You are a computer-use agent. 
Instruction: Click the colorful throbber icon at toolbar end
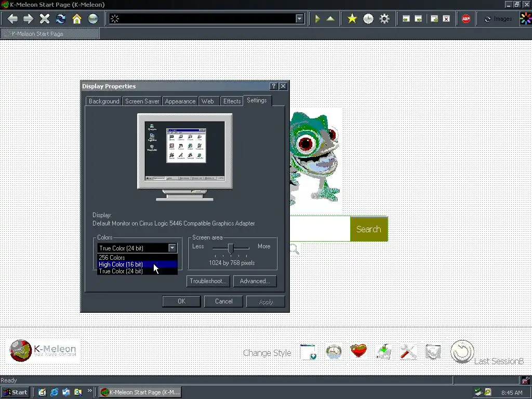click(x=526, y=19)
